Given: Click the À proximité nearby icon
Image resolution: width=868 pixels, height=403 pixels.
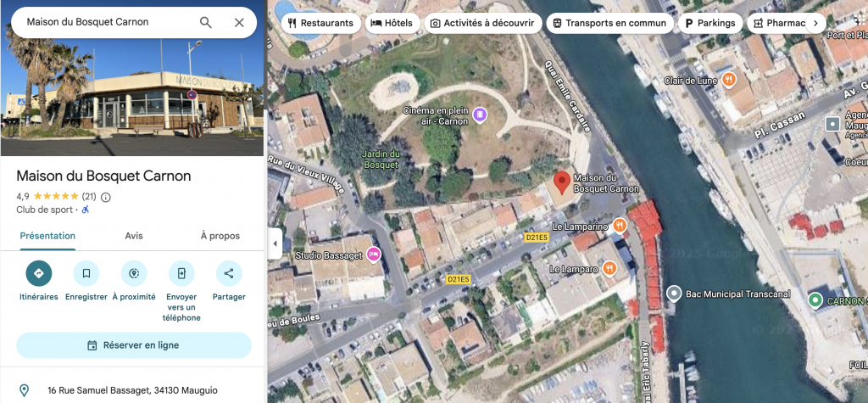Looking at the screenshot, I should 134,273.
